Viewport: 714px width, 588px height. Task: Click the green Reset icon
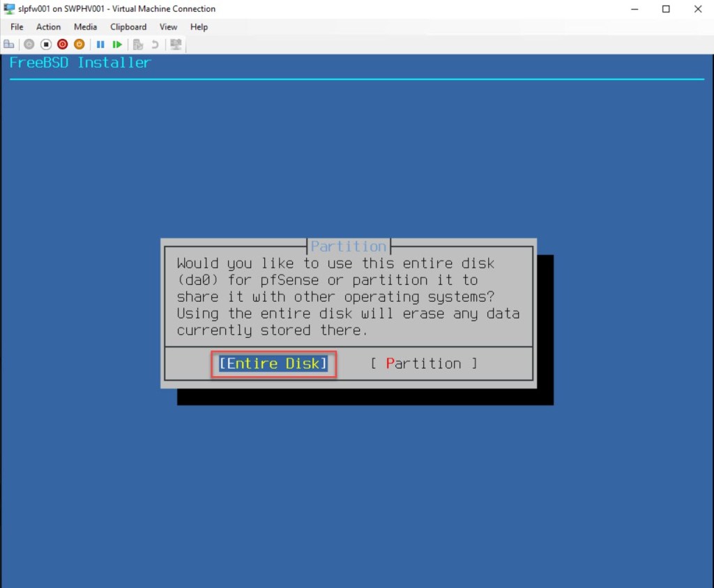pyautogui.click(x=117, y=45)
